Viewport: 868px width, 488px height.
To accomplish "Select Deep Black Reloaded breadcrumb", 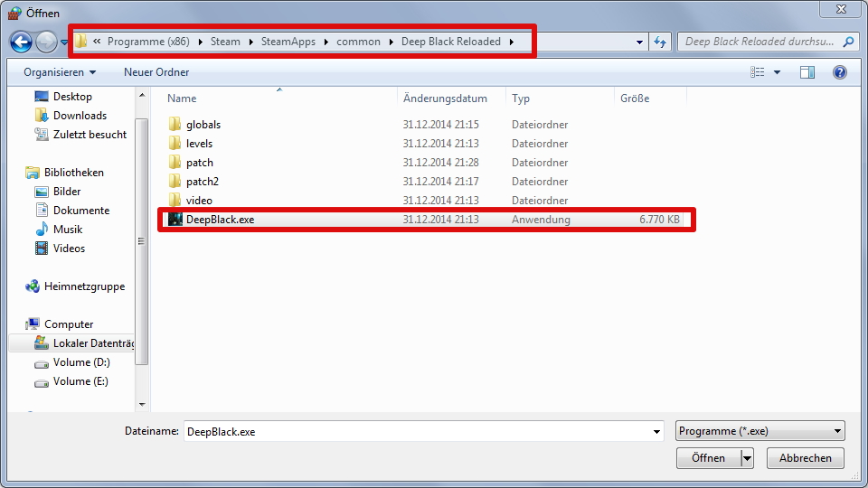I will coord(450,42).
